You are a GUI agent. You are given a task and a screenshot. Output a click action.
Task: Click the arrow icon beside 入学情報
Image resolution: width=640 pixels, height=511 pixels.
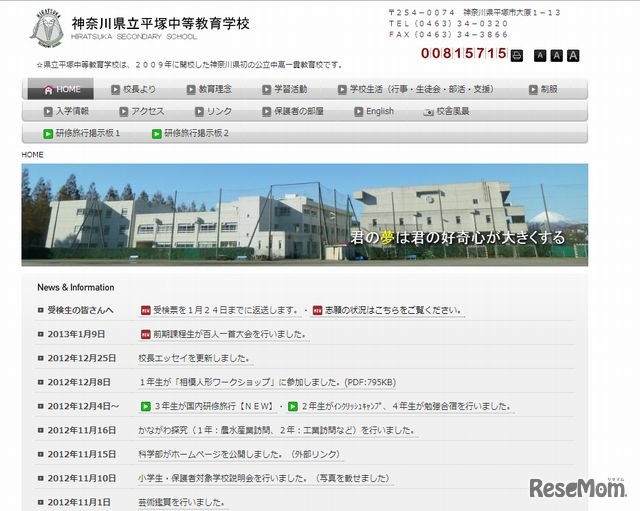pos(48,111)
